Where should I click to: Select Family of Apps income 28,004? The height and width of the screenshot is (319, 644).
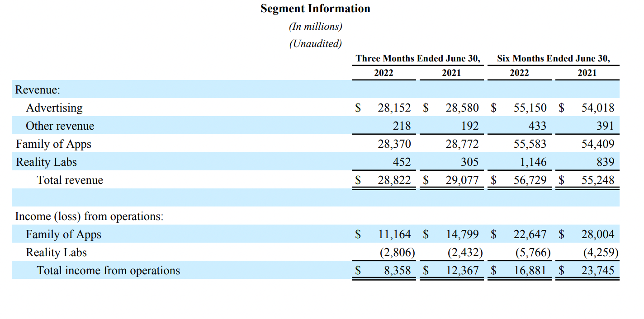(x=598, y=235)
